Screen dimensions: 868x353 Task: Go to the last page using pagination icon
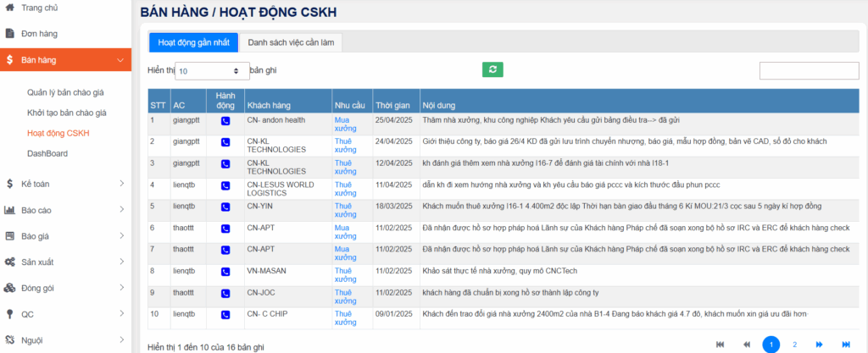[x=845, y=345]
